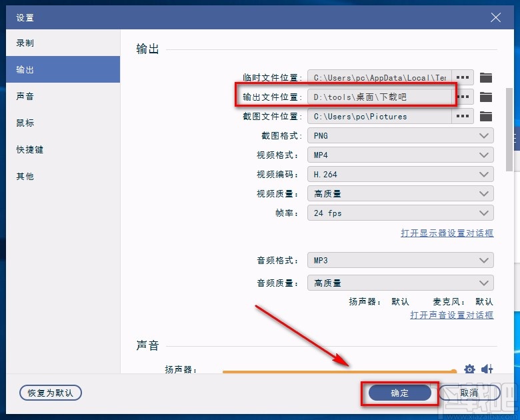Viewport: 520px width, 420px height.
Task: Open the screenshot file location folder icon
Action: [486, 116]
